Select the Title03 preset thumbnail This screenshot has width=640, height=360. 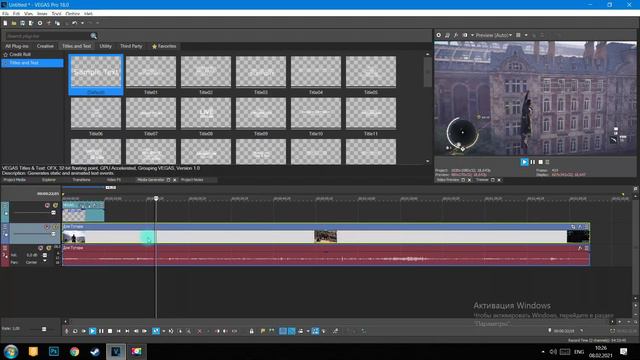click(x=261, y=72)
